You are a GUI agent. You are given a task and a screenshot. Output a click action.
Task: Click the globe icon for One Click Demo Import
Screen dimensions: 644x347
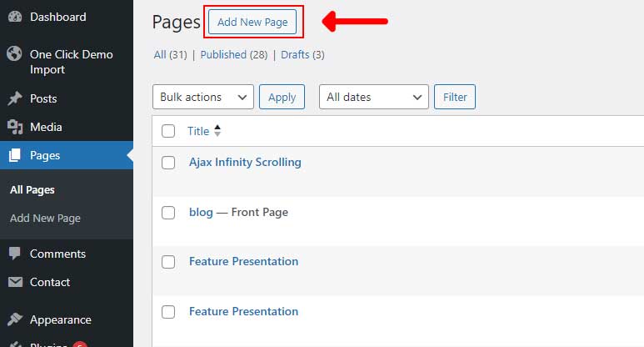tap(14, 54)
